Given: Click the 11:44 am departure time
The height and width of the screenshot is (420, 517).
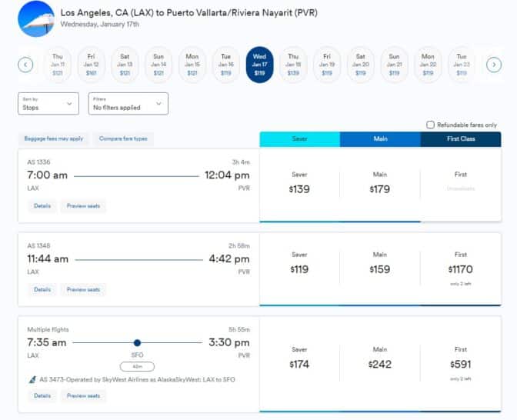Looking at the screenshot, I should (48, 259).
